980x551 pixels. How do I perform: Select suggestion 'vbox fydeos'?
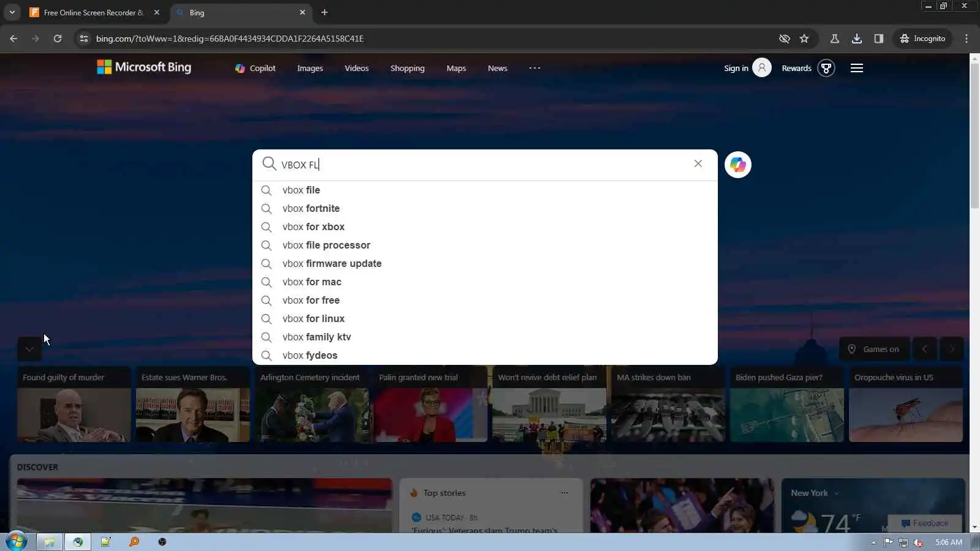(485, 356)
